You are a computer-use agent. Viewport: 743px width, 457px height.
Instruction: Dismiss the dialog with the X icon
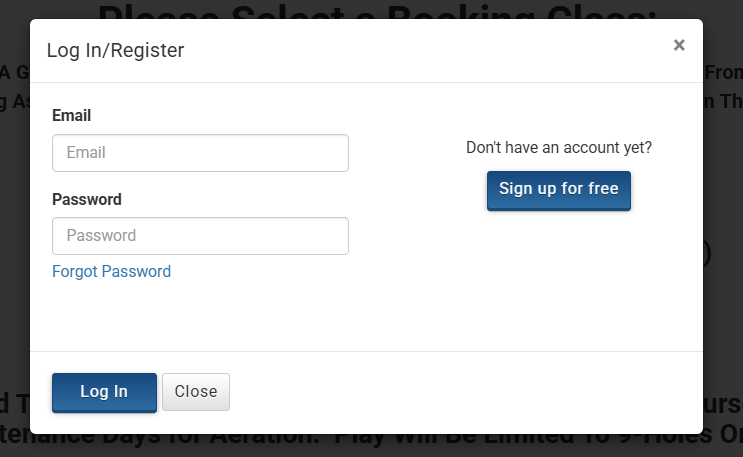(x=679, y=45)
